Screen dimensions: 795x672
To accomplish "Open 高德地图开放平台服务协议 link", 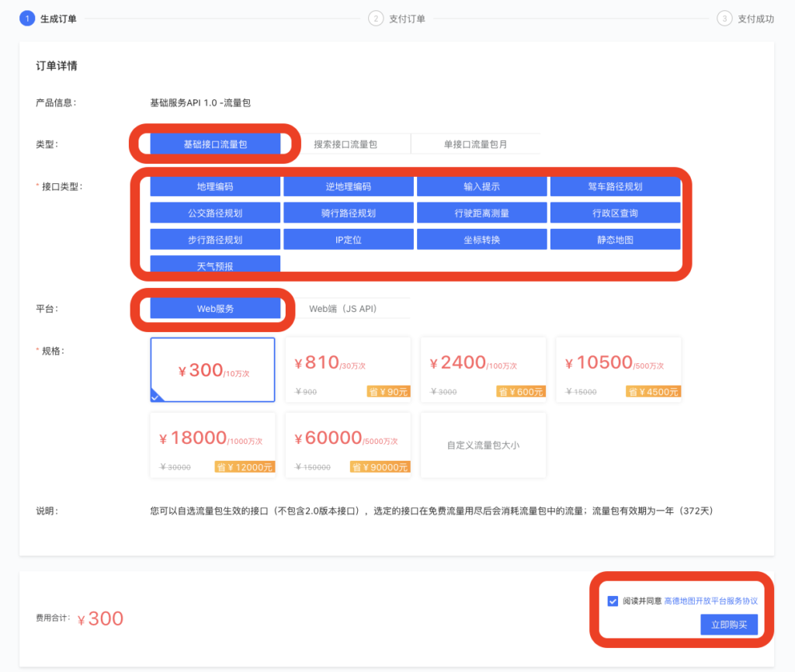I will pos(710,601).
